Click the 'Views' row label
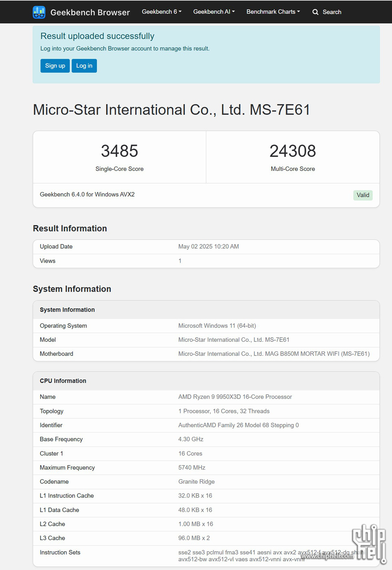 tap(48, 261)
